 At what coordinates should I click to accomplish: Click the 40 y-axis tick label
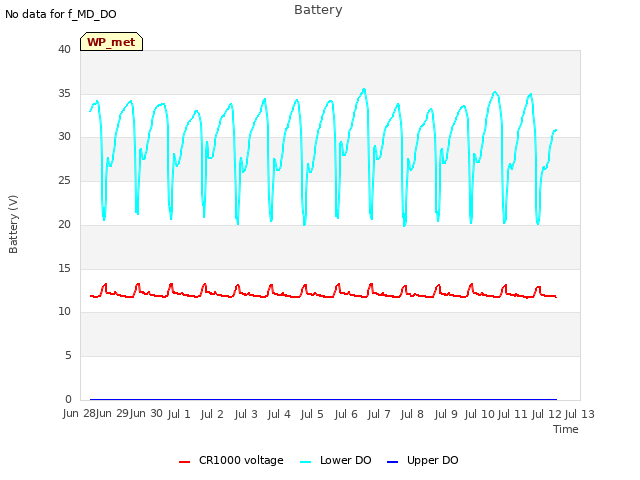pyautogui.click(x=64, y=49)
